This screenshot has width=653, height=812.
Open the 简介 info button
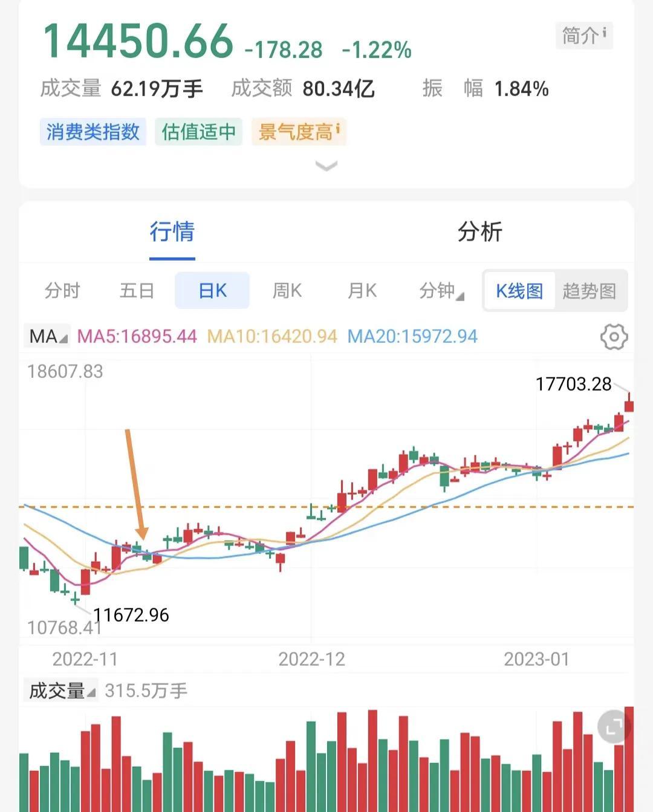click(x=584, y=36)
